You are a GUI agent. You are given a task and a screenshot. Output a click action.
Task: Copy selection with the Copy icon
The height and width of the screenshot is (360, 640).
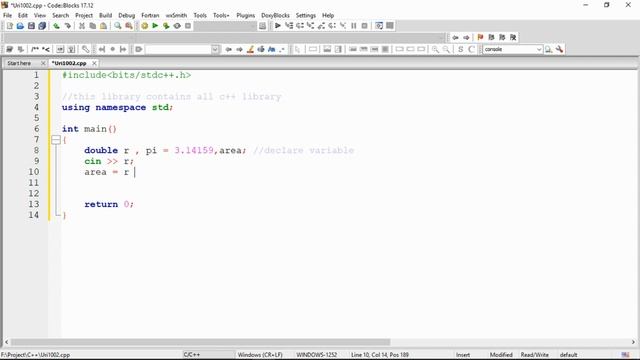pos(93,26)
